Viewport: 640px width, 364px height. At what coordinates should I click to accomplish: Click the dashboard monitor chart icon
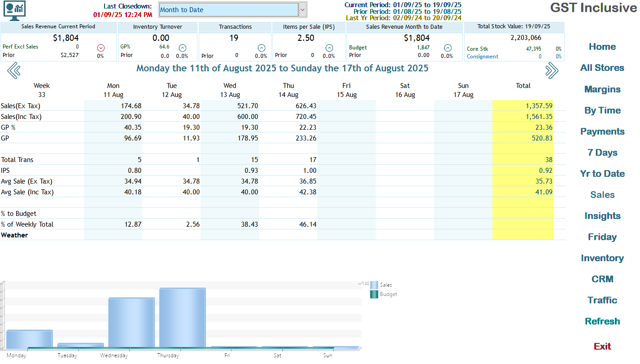[x=14, y=10]
